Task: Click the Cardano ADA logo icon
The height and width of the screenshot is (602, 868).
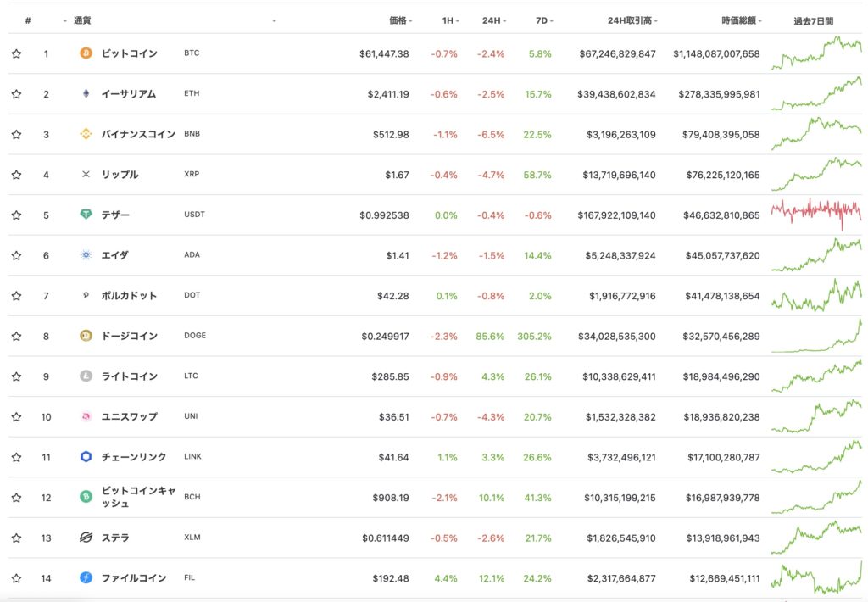Action: pos(86,254)
